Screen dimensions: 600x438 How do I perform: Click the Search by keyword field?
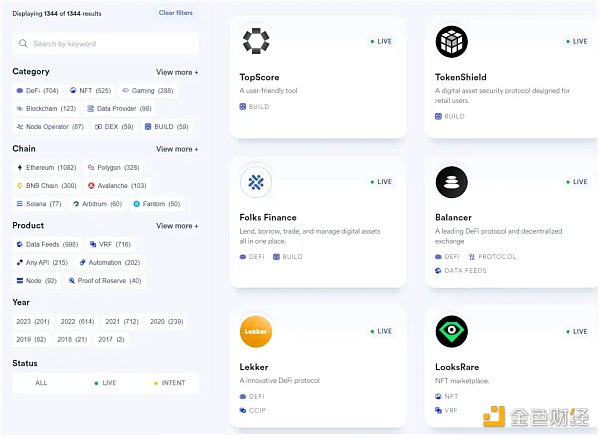[105, 44]
